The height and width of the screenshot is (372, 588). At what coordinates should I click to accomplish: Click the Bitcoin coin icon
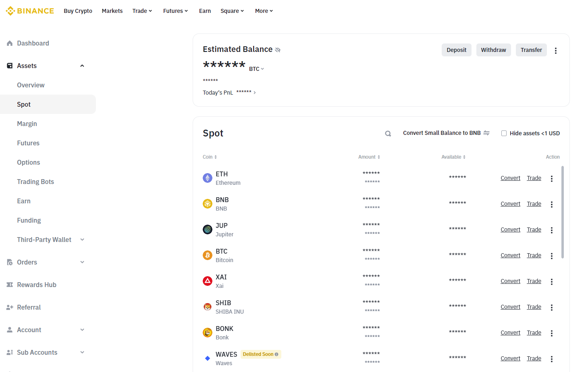pyautogui.click(x=208, y=255)
